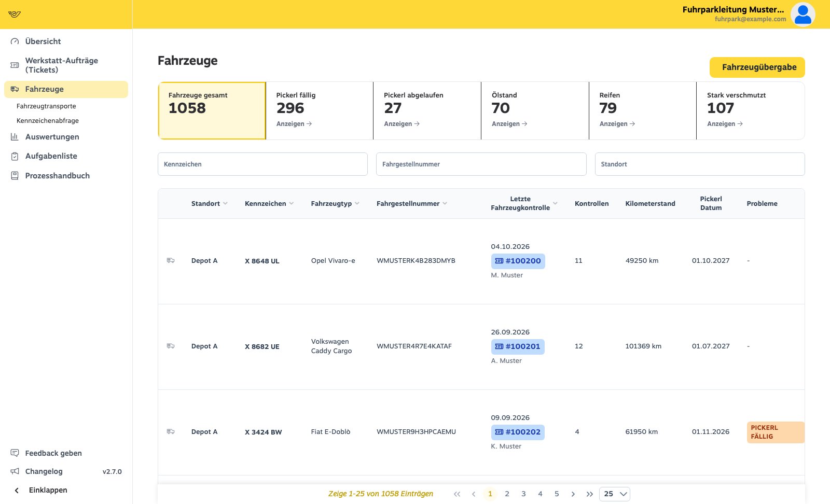Open ticket #100200

click(518, 261)
